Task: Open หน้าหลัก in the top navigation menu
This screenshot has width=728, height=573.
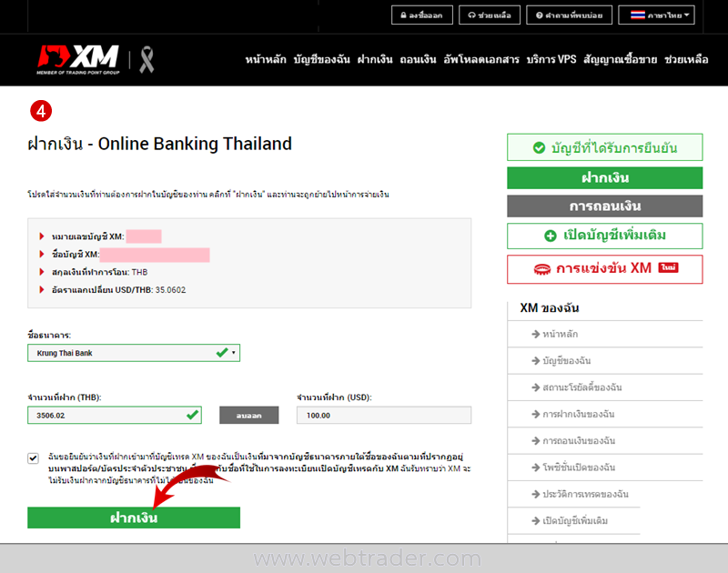Action: click(x=266, y=60)
